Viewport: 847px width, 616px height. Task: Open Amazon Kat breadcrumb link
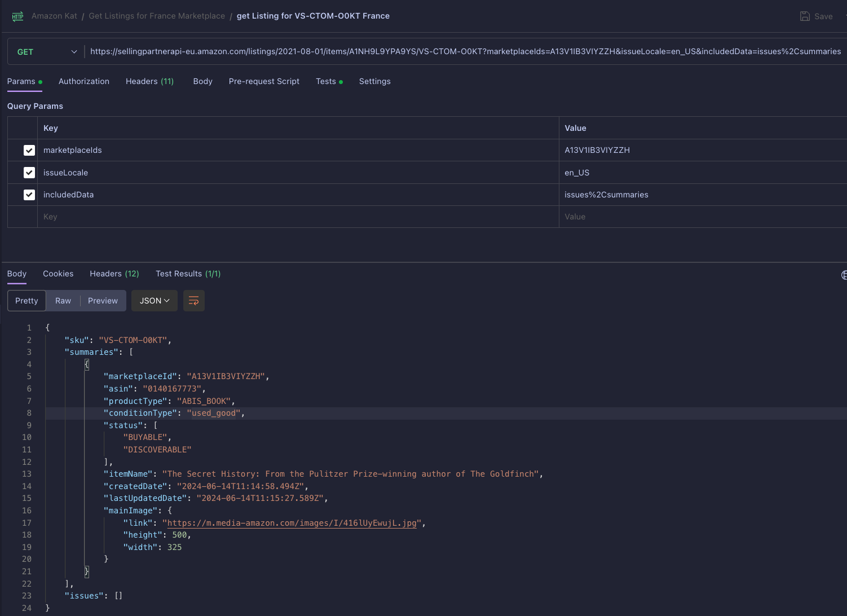tap(54, 16)
